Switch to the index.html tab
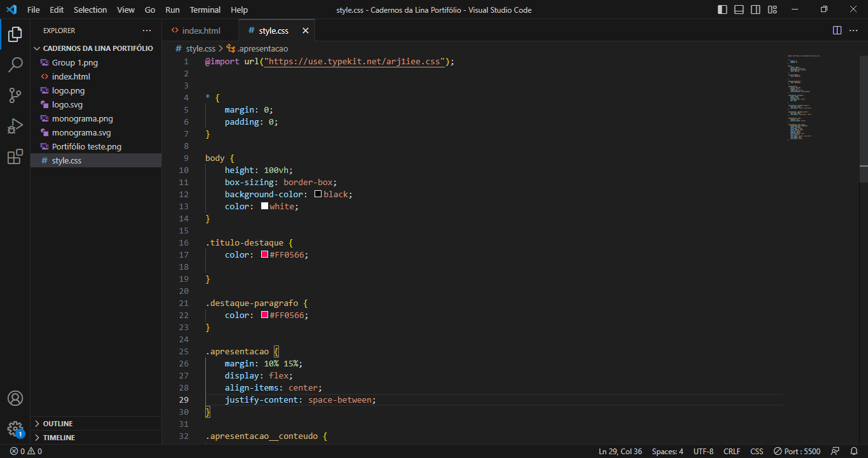This screenshot has height=458, width=868. [x=200, y=31]
